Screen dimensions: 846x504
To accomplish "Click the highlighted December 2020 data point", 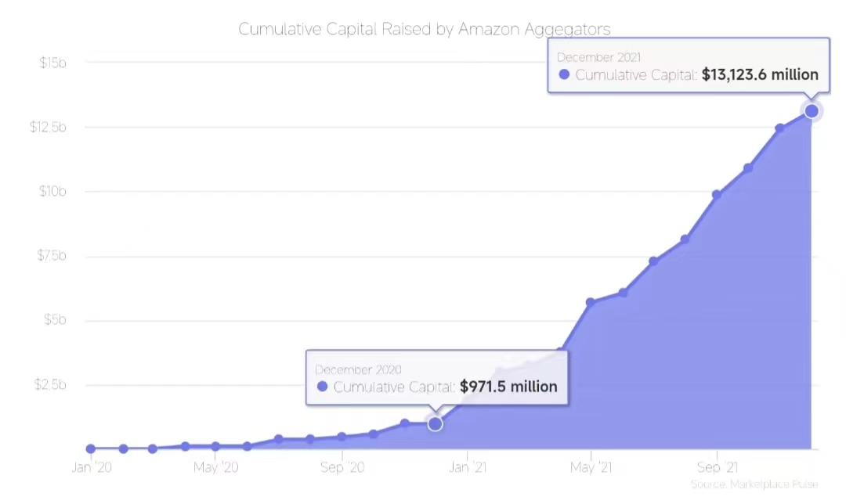I will pos(435,423).
